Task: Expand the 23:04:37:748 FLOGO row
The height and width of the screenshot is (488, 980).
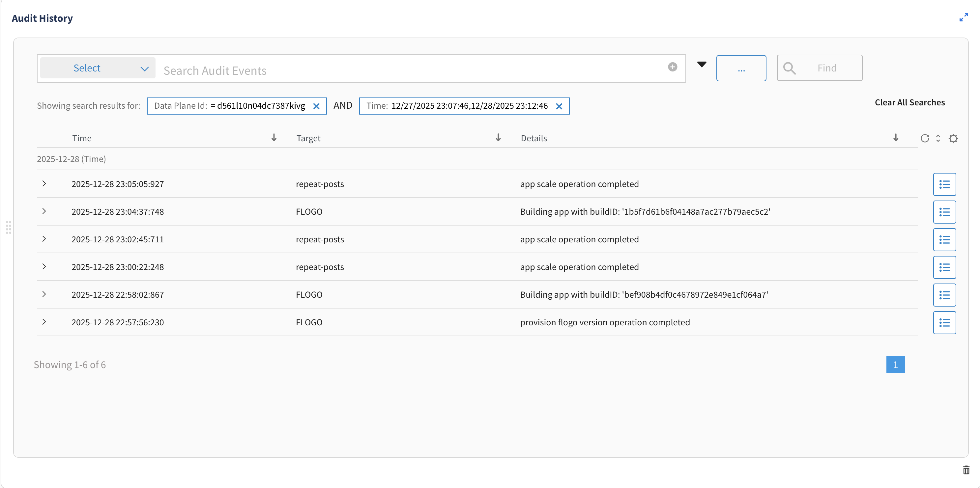Action: [44, 211]
